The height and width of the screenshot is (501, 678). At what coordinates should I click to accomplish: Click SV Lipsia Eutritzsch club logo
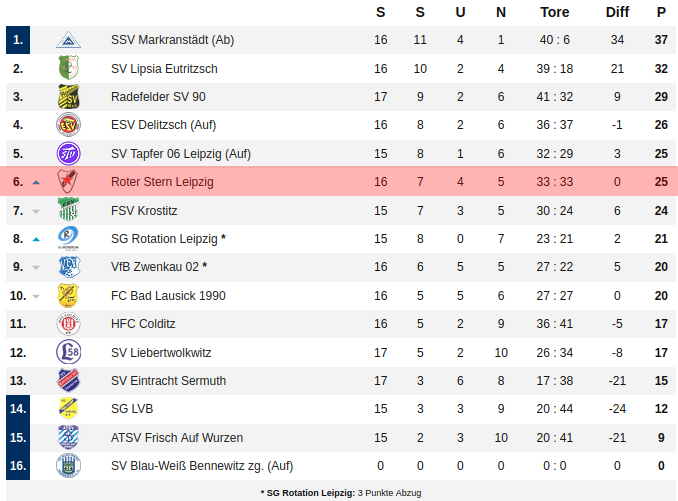tap(68, 69)
